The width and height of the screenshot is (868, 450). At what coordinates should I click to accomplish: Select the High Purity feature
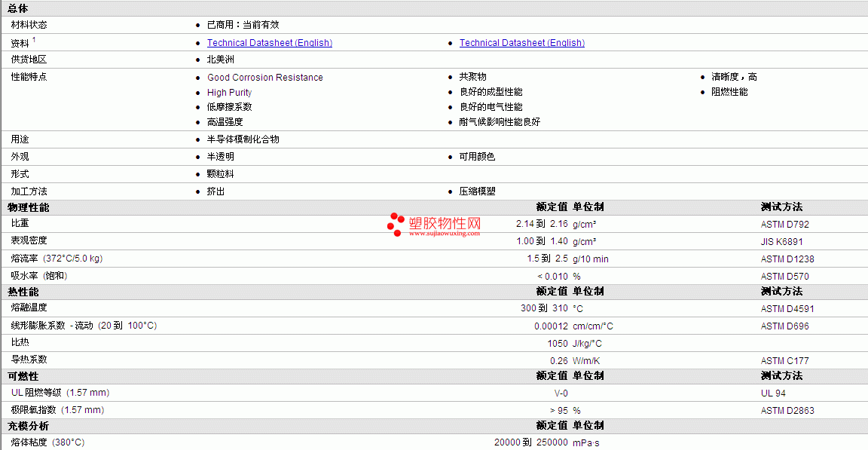(x=229, y=93)
